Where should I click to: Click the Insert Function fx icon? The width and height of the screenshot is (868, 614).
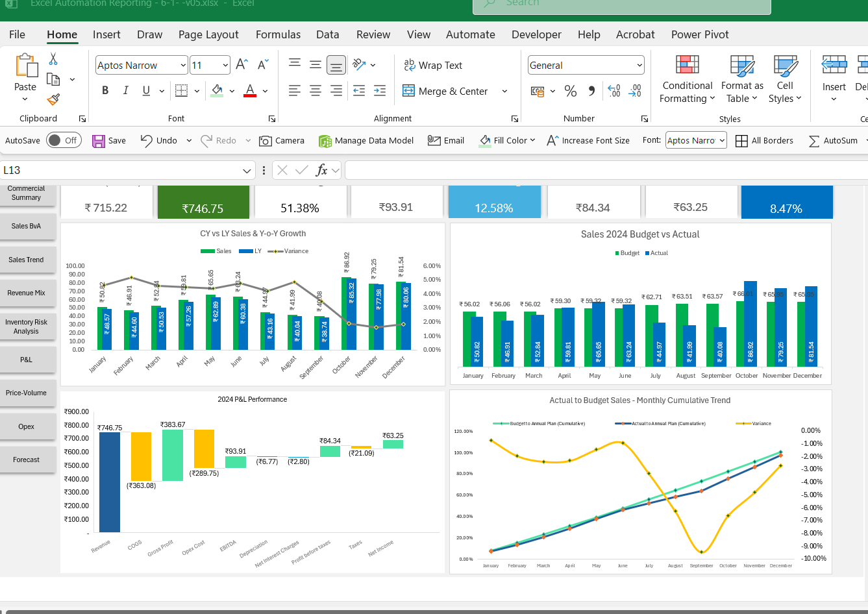pyautogui.click(x=321, y=170)
